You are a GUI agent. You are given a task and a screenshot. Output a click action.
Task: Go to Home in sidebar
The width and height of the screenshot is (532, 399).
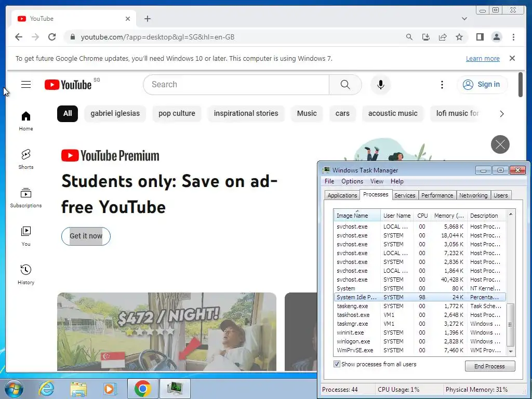(26, 121)
